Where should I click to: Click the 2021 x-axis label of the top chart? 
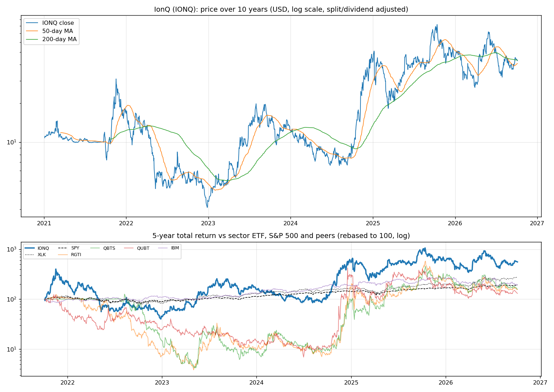coord(44,223)
